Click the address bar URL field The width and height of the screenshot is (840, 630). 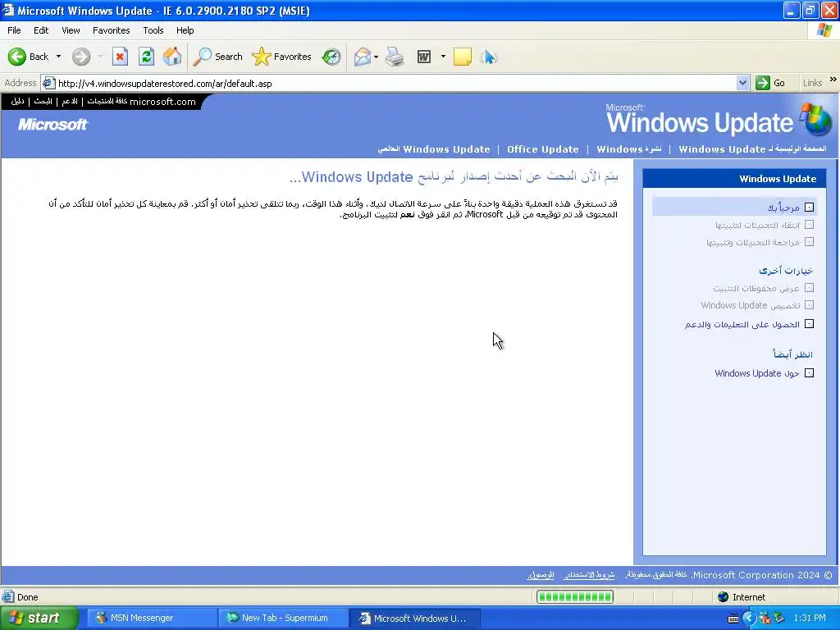coord(396,83)
